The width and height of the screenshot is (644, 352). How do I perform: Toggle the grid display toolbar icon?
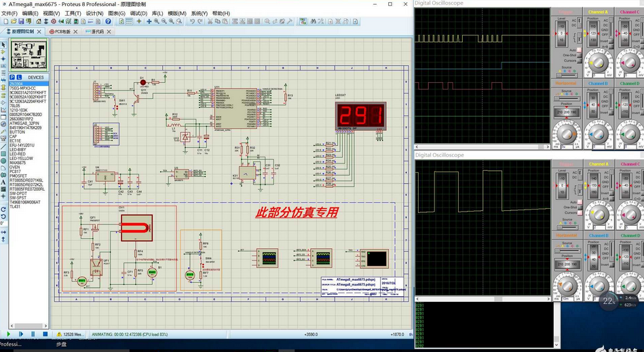[129, 21]
